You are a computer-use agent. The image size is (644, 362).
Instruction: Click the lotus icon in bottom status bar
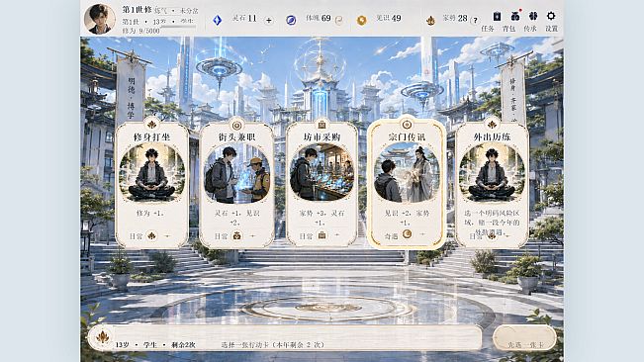tap(102, 337)
